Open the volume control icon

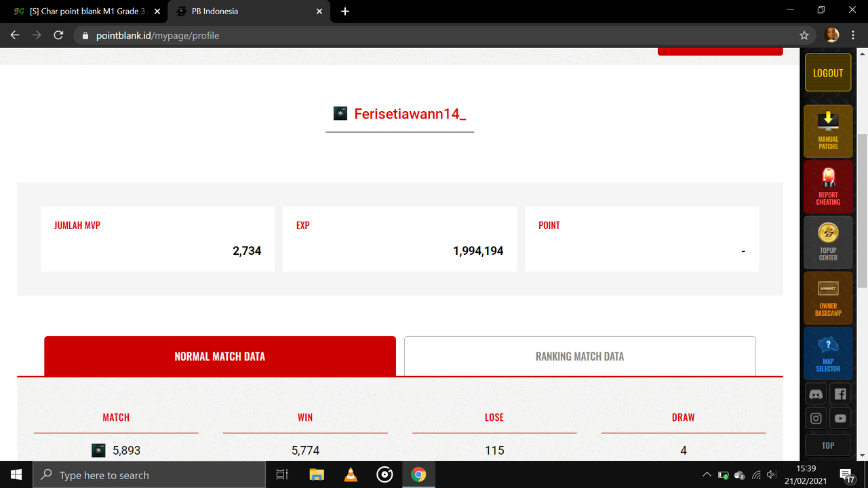(772, 475)
